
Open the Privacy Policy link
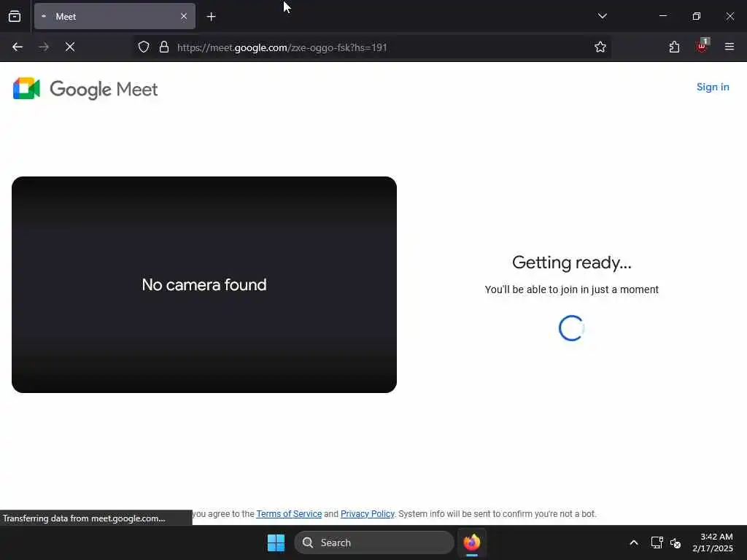[368, 514]
